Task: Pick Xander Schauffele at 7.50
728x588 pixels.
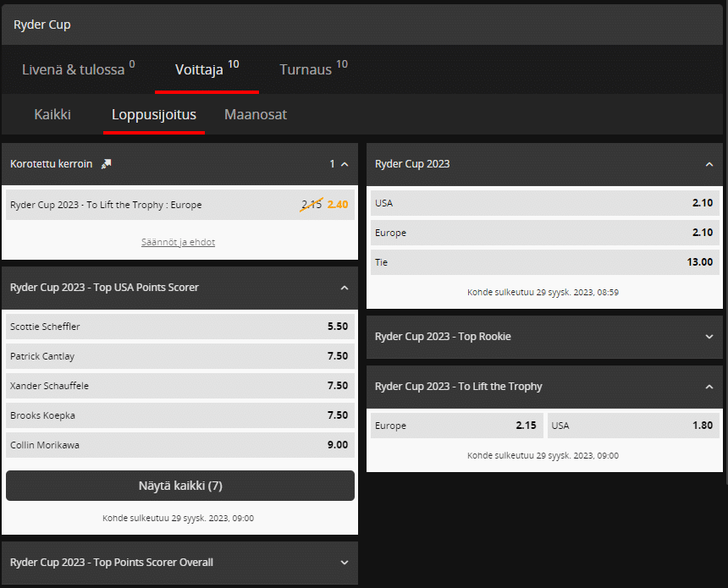Action: [x=180, y=386]
